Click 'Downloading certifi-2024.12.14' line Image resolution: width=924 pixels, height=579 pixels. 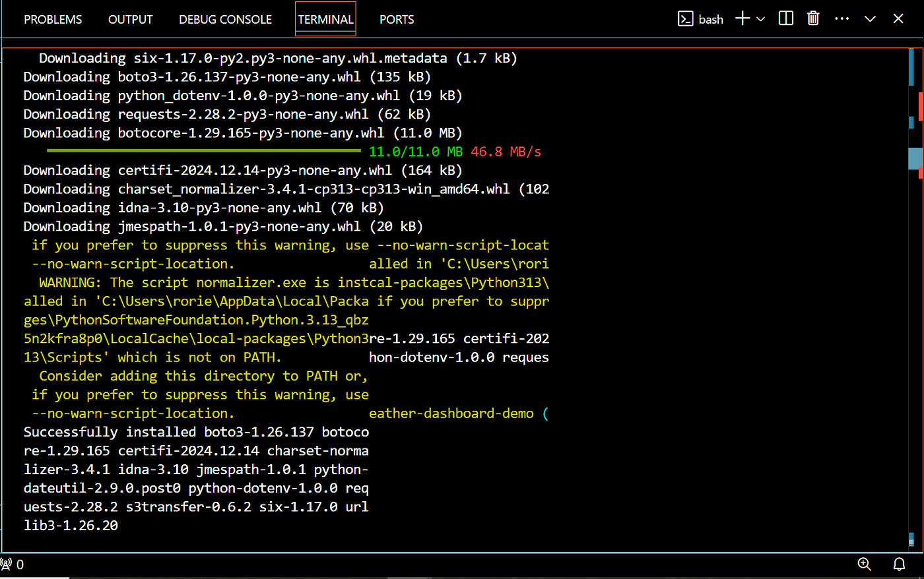(243, 170)
